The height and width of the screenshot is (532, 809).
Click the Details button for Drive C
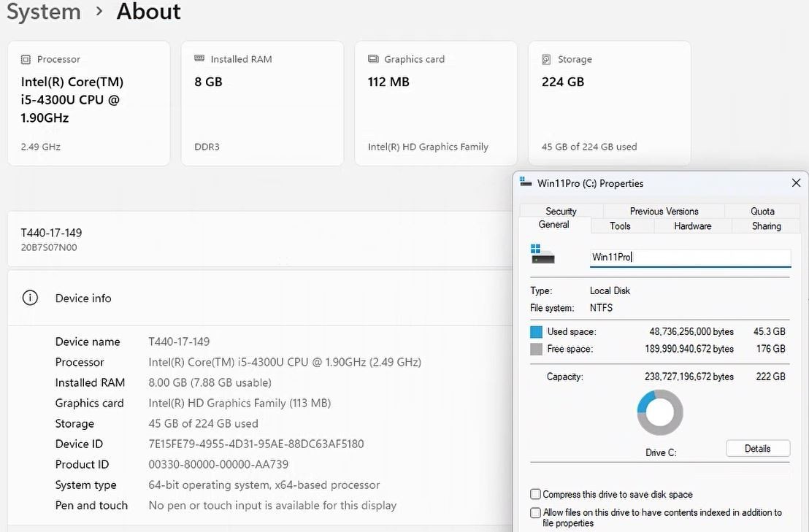pyautogui.click(x=757, y=449)
